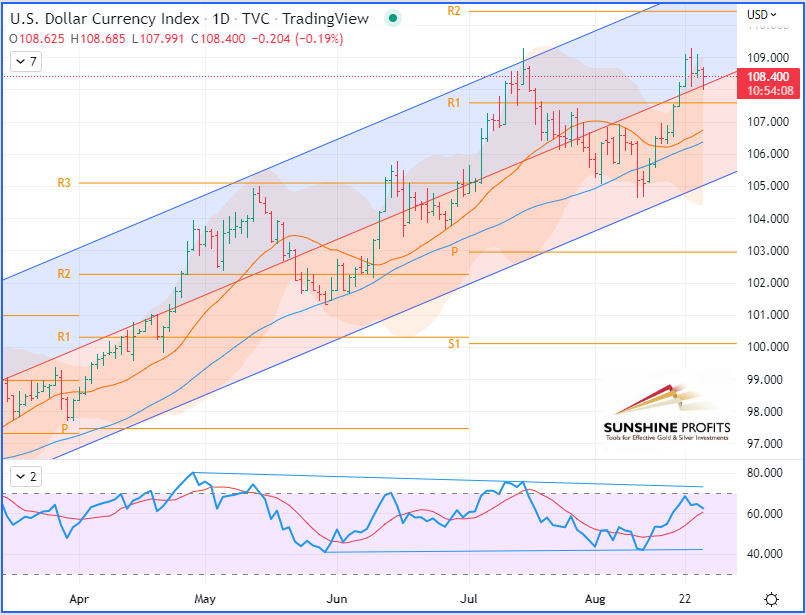Click the 10:54:08 countdown timer
The image size is (806, 615).
pos(770,91)
